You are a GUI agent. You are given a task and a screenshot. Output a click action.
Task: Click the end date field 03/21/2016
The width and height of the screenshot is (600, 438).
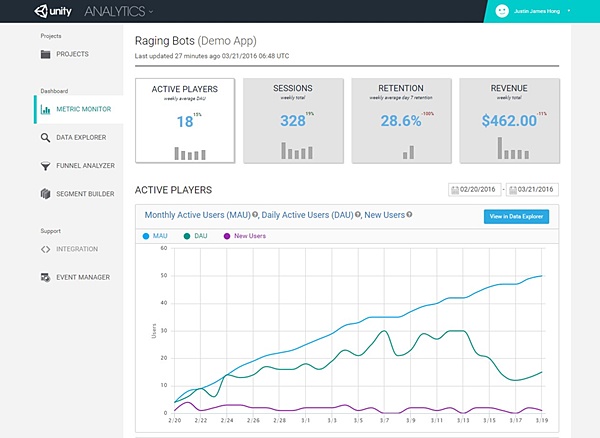click(x=532, y=189)
